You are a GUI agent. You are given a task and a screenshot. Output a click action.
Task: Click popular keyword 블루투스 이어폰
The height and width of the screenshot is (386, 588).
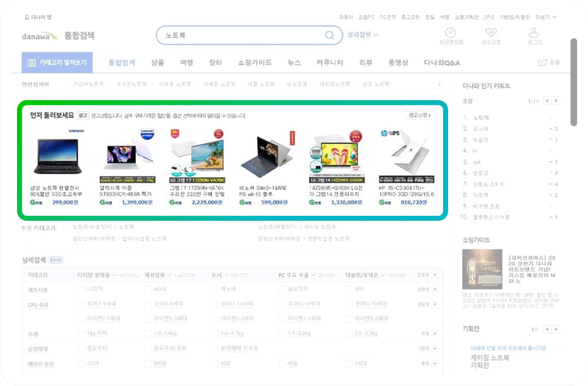(491, 217)
